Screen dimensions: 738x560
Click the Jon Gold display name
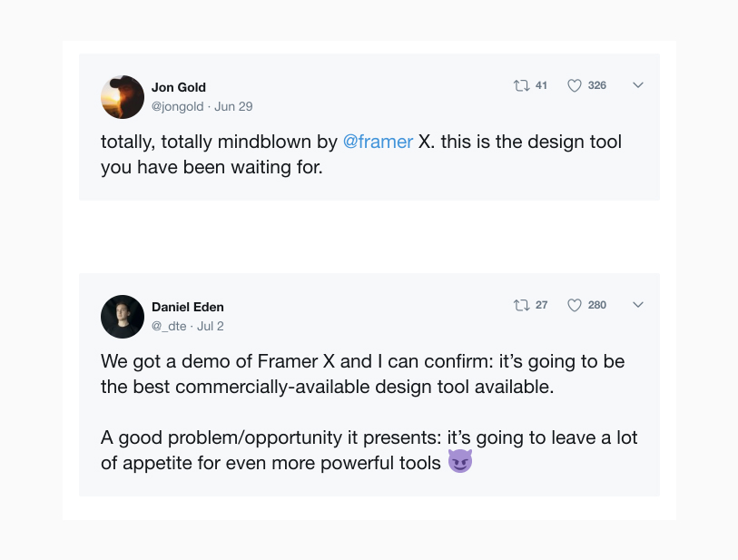click(x=179, y=87)
